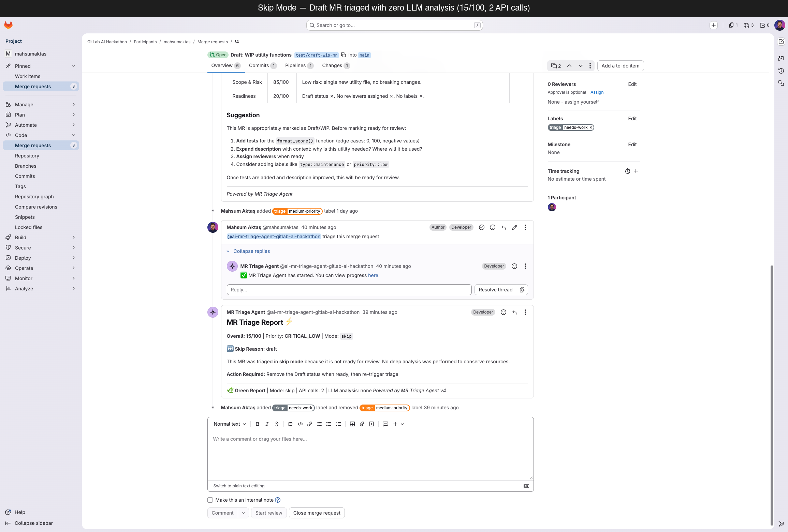Click in the Reply input field
Viewport: 788px width, 532px height.
[x=349, y=290]
